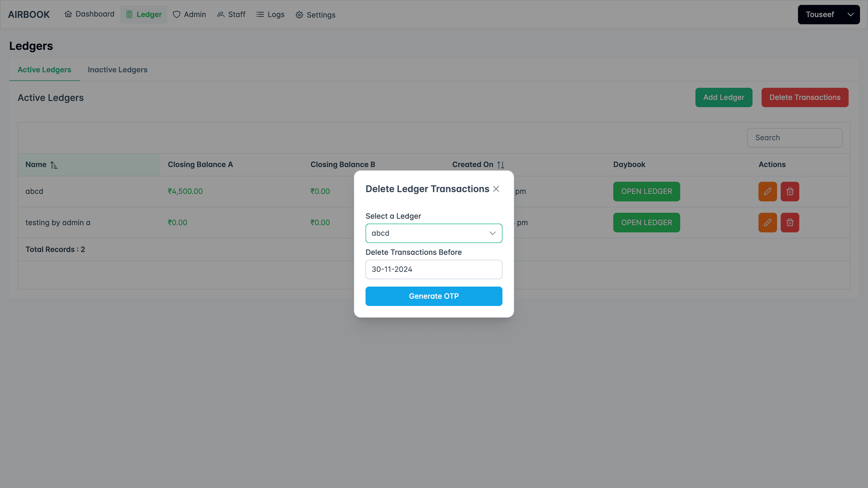Open Staff via the people icon
This screenshot has height=488, width=868.
tap(221, 14)
